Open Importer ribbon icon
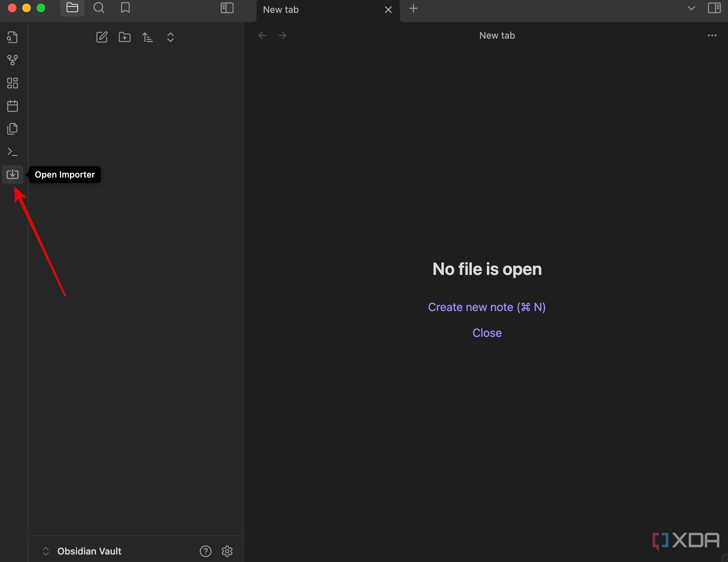 [13, 174]
